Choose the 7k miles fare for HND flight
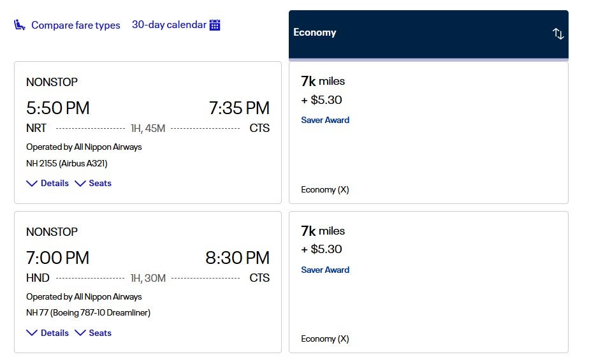Image resolution: width=589 pixels, height=364 pixels. tap(323, 231)
